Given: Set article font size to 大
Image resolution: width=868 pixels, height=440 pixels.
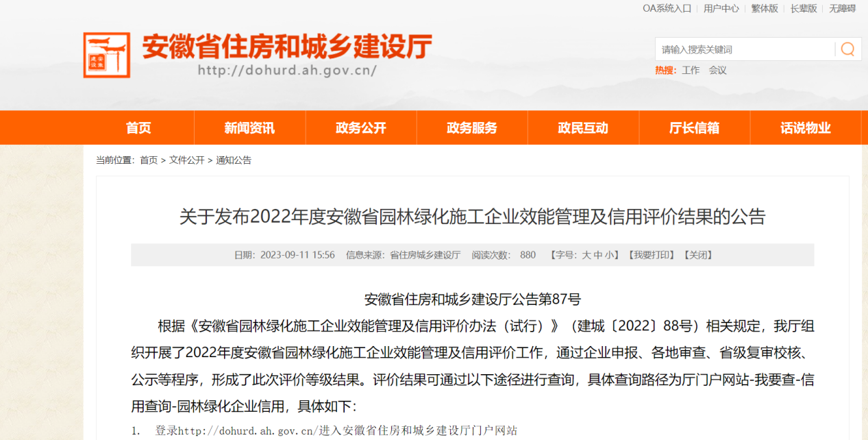Looking at the screenshot, I should pyautogui.click(x=586, y=255).
